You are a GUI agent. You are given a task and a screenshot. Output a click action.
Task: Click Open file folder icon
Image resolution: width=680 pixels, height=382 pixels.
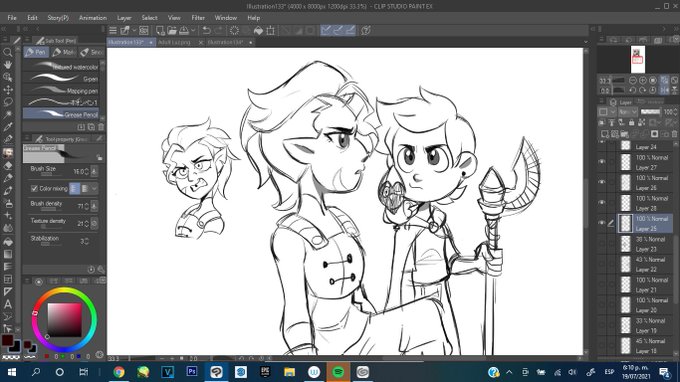(x=172, y=30)
